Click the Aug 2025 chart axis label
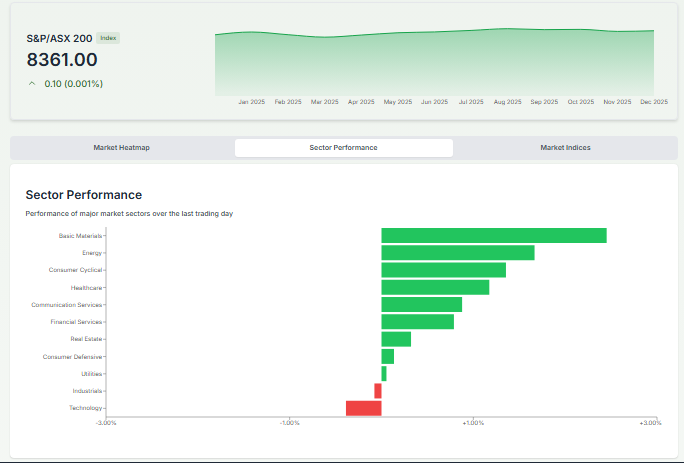 tap(507, 102)
